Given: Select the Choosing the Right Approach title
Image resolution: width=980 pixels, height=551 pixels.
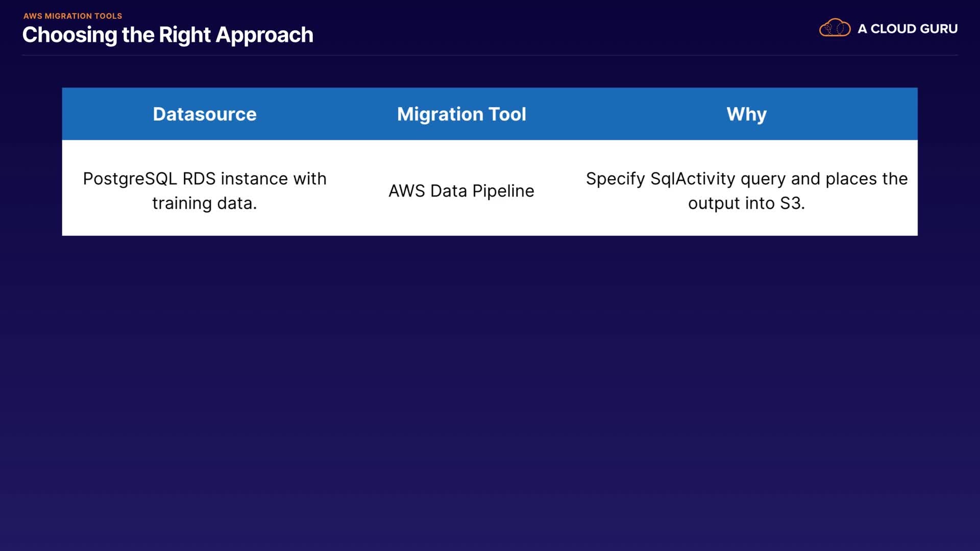Looking at the screenshot, I should [x=167, y=35].
